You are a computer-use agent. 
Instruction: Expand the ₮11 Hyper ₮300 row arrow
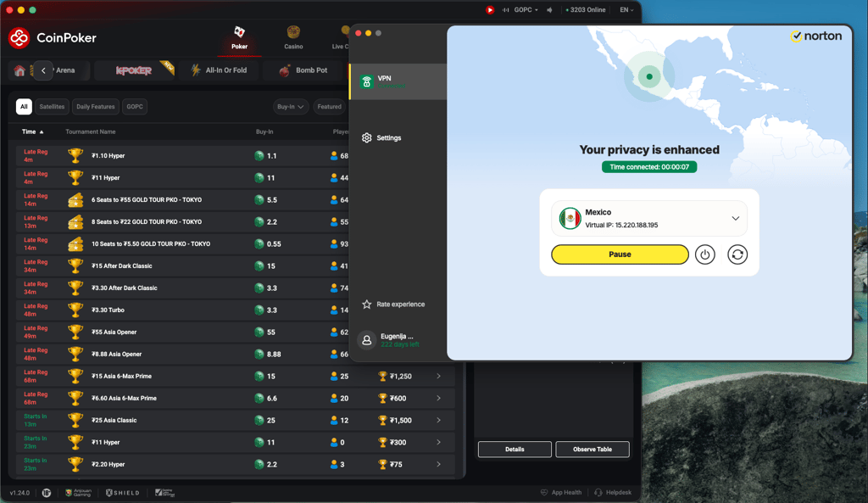tap(438, 442)
